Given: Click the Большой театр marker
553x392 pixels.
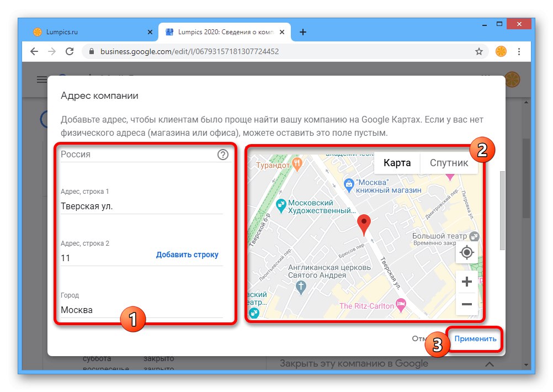Looking at the screenshot, I should (x=475, y=236).
